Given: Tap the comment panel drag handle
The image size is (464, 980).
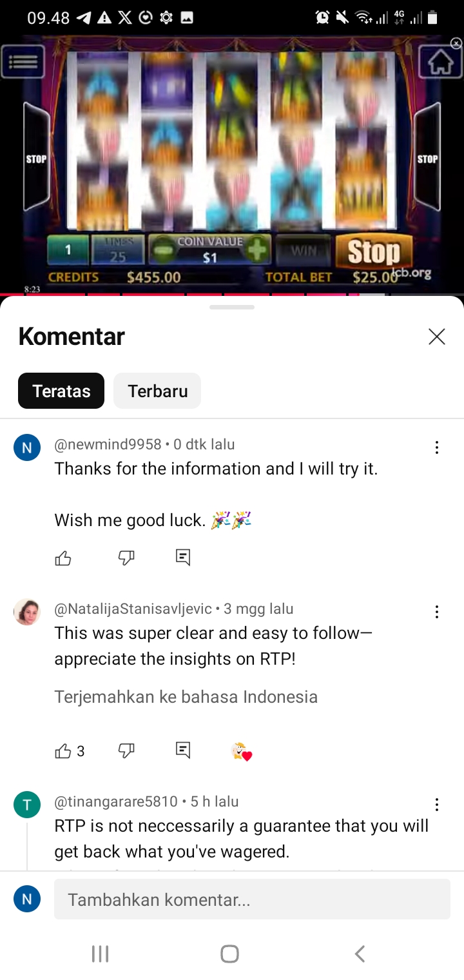Looking at the screenshot, I should tap(232, 307).
